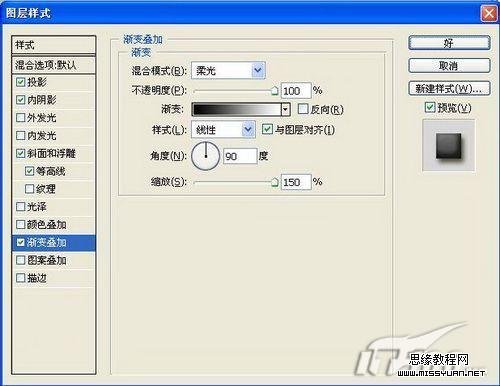
Task: Open the 混合模式 dropdown
Action: click(228, 70)
